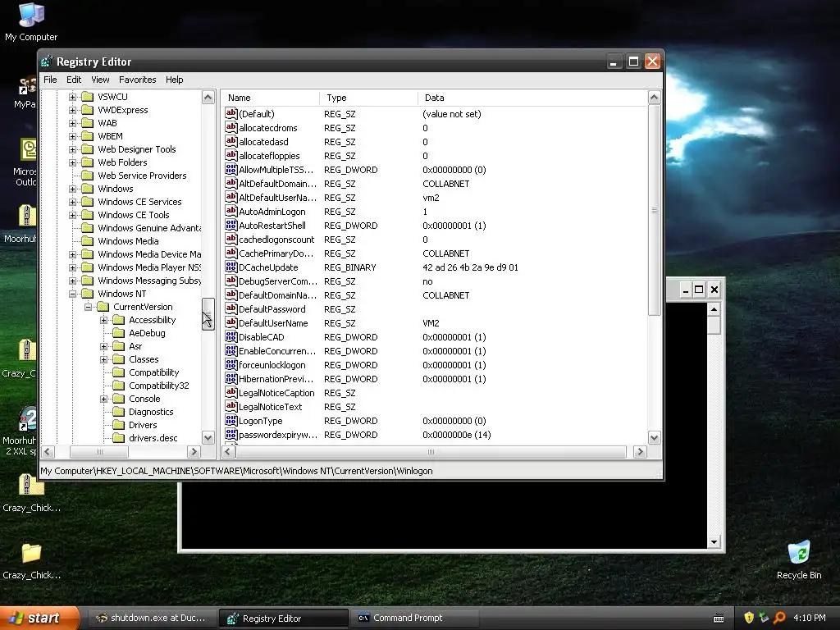Select the drivers.desc tree item

coord(153,438)
